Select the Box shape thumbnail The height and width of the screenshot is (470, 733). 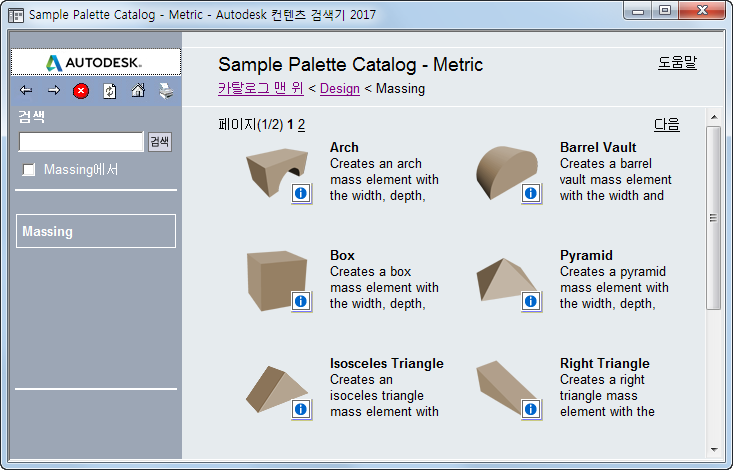276,280
